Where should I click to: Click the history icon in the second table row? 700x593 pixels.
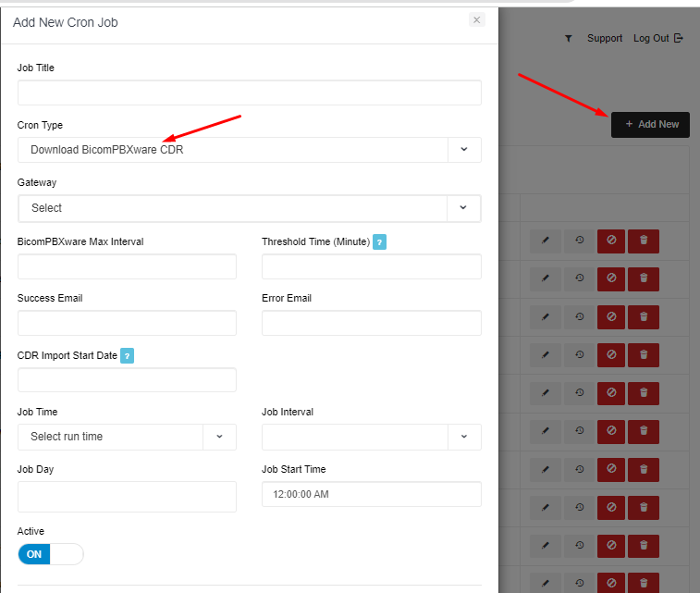[580, 279]
